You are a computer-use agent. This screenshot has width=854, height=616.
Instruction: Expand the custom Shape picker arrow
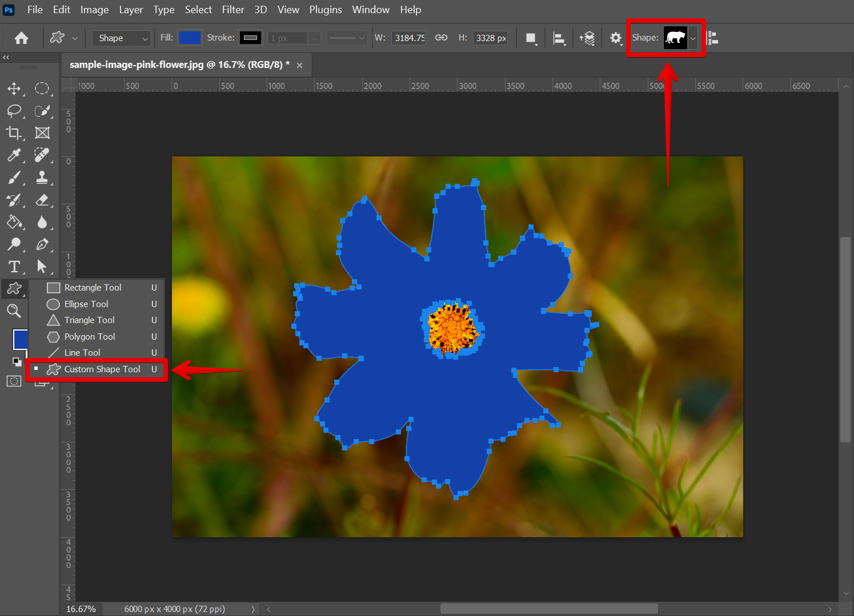693,38
